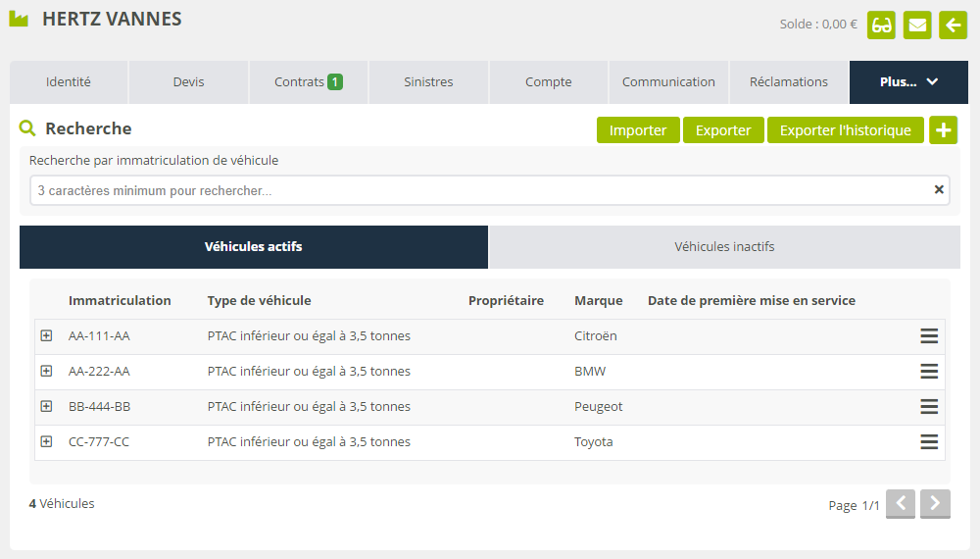This screenshot has height=559, width=980.
Task: Open hamburger menu for AA-111-AA row
Action: coord(929,336)
